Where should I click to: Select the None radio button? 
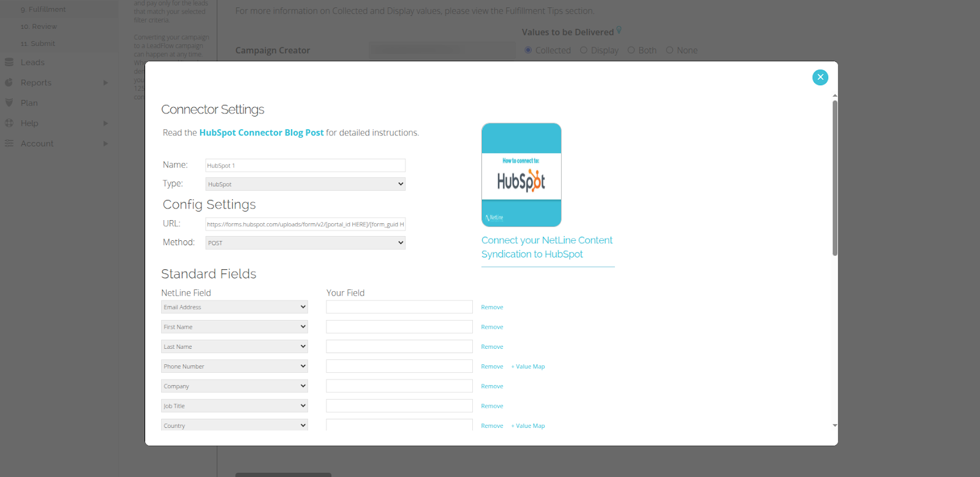669,50
